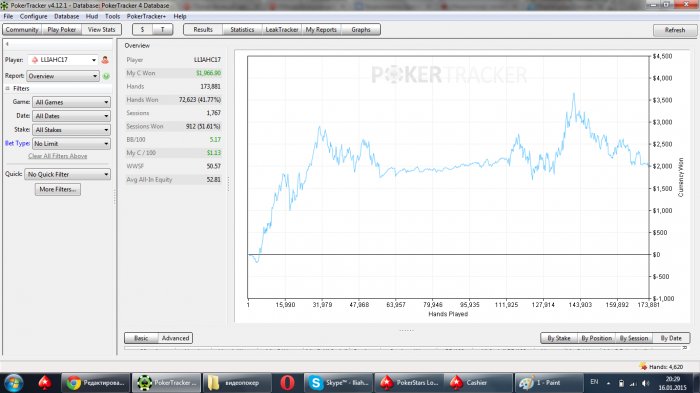
Task: Open the Game filter dropdown
Action: point(71,102)
